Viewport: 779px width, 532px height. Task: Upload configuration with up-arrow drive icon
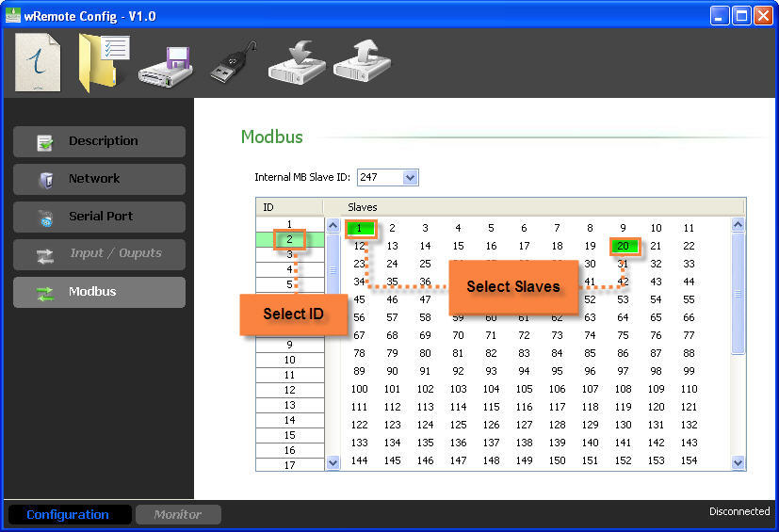(362, 61)
